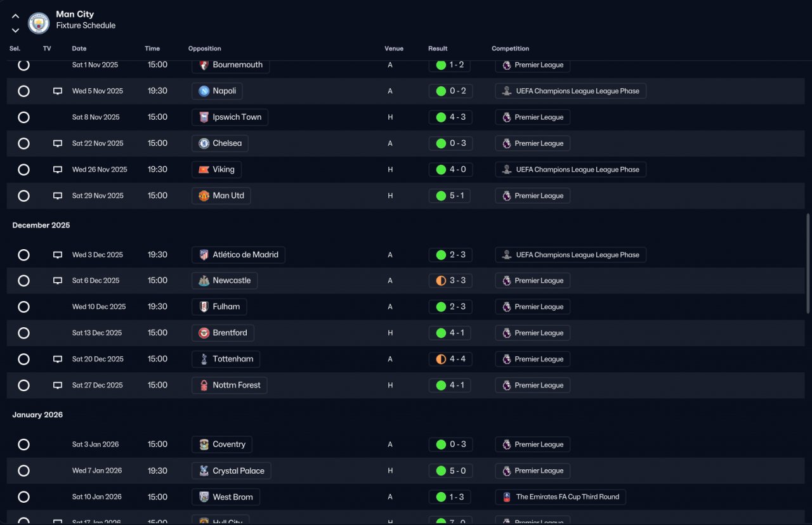The height and width of the screenshot is (525, 812).
Task: Select the Brentford fixture radio button
Action: [x=23, y=333]
